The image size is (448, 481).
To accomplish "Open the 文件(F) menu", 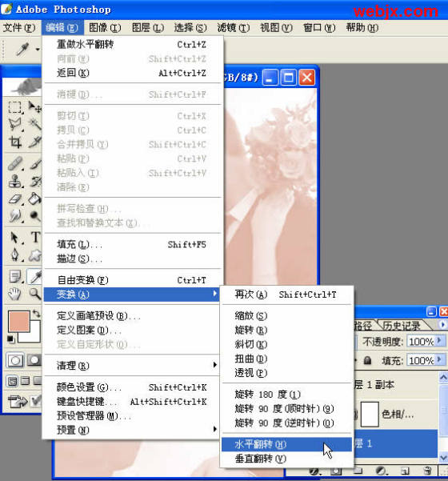I will [19, 28].
